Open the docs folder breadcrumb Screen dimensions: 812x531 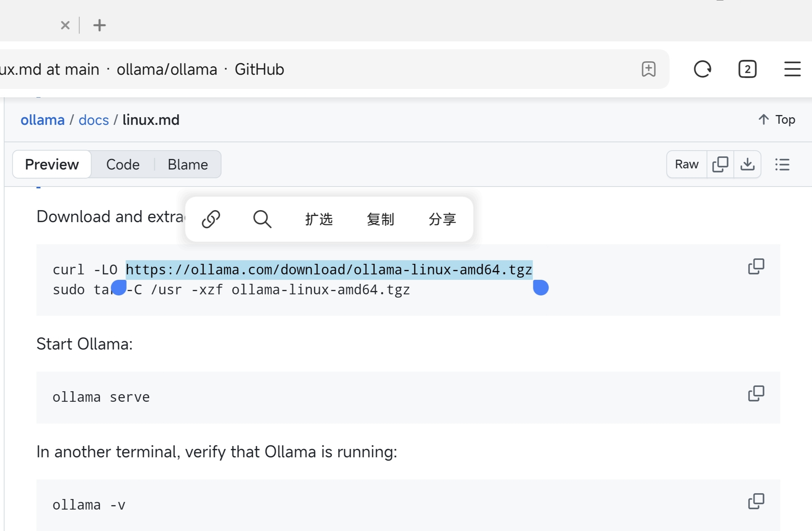94,120
